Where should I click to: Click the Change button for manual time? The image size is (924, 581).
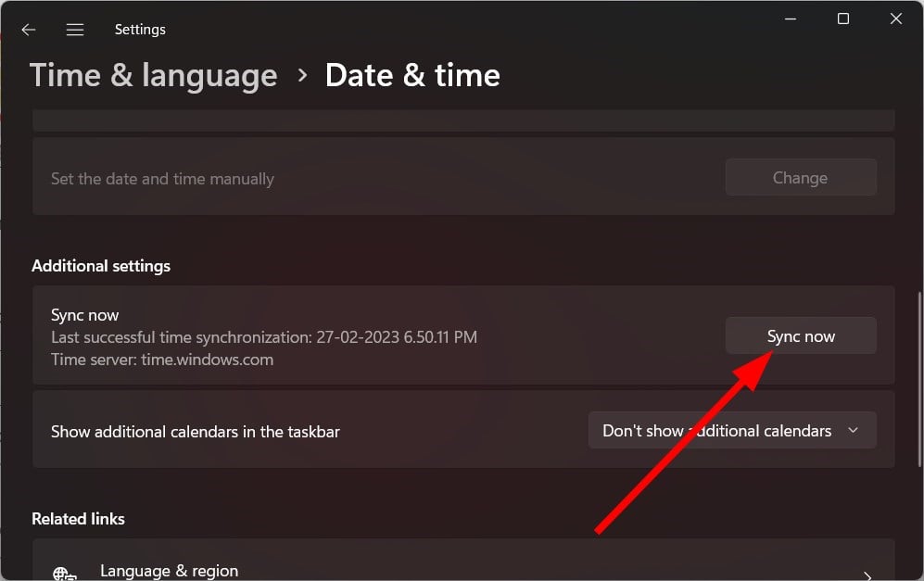(x=801, y=177)
